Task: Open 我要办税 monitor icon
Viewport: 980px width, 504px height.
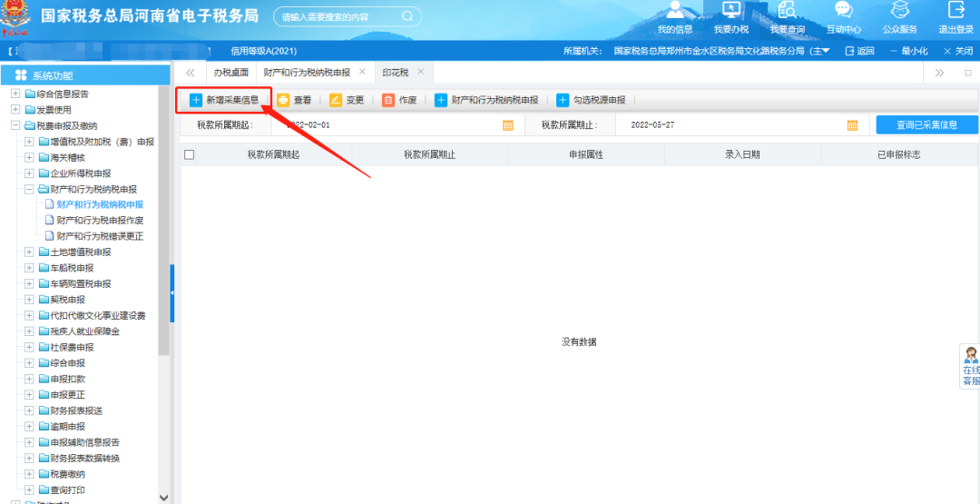Action: (730, 10)
